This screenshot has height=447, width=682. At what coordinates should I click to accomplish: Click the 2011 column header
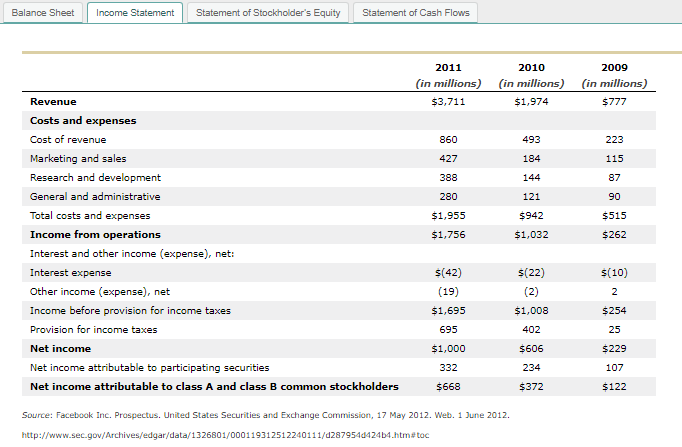[x=448, y=67]
